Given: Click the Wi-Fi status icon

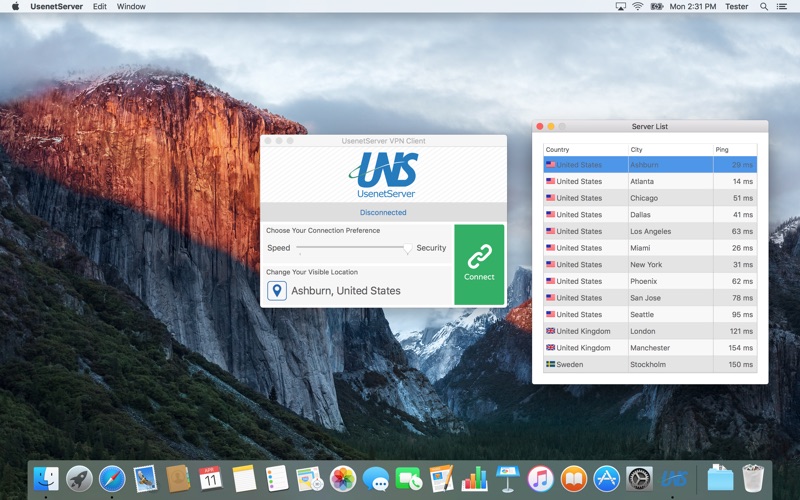Looking at the screenshot, I should click(638, 6).
